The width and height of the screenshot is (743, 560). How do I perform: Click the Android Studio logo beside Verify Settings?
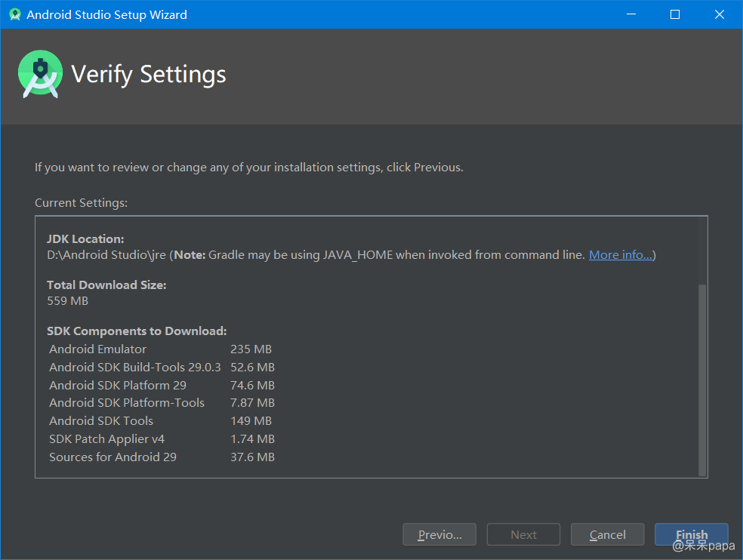[x=40, y=74]
